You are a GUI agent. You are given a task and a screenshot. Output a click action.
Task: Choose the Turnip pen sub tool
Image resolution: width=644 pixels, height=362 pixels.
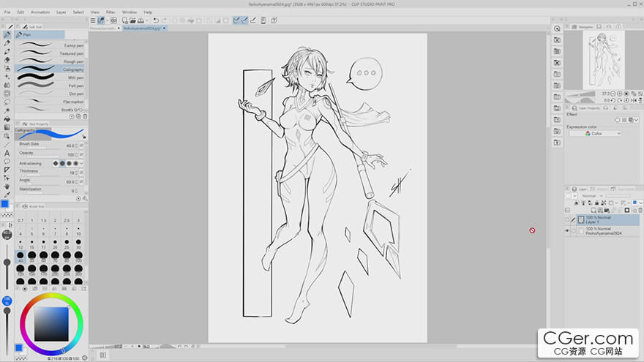[51, 45]
